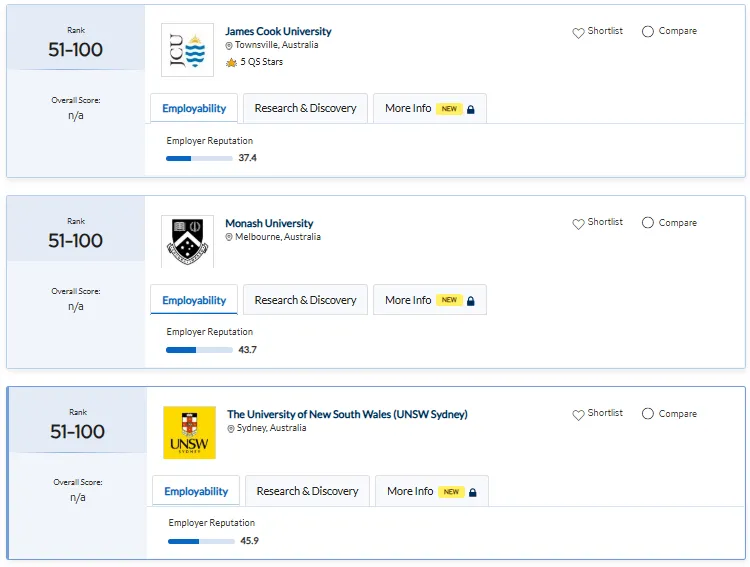
Task: Click the yellow UNSW Sydney logo
Action: tap(189, 433)
